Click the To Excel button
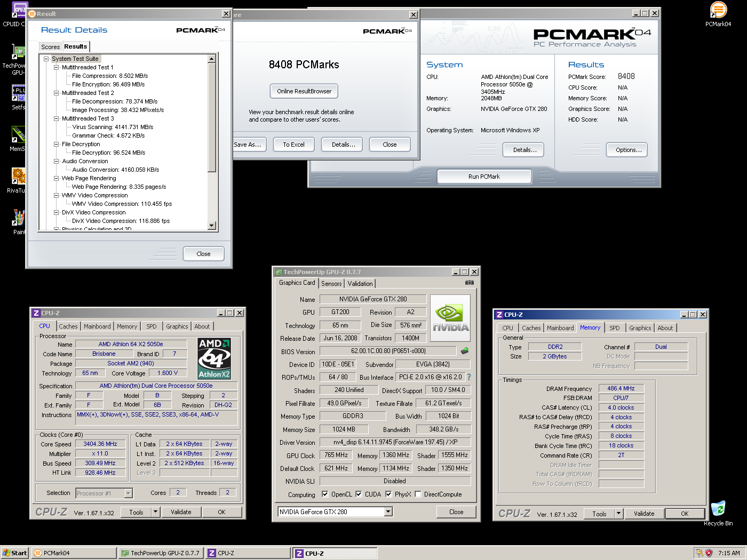Screen dimensions: 747x560 click(293, 145)
